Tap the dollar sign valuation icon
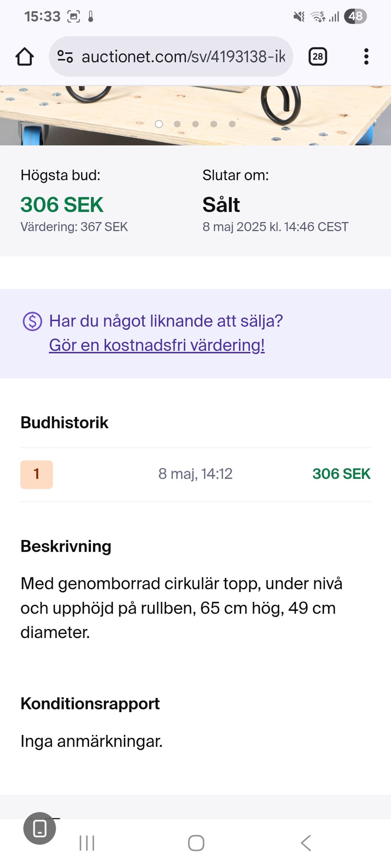This screenshot has height=868, width=391. [x=32, y=321]
